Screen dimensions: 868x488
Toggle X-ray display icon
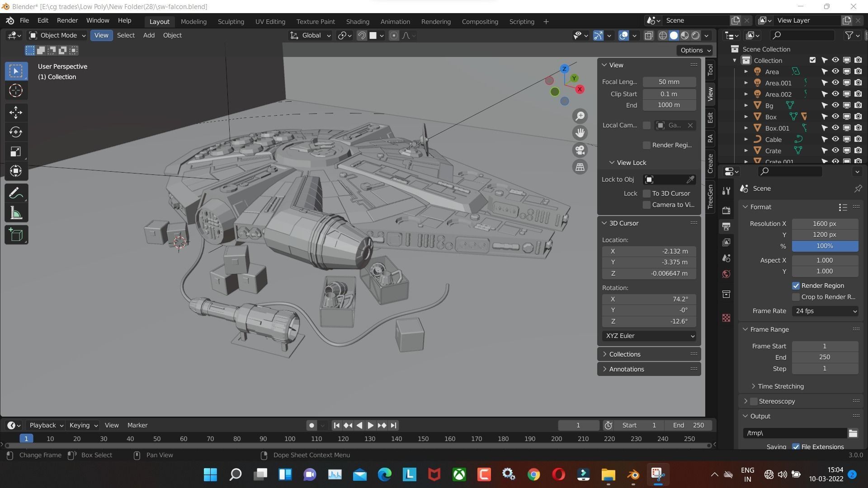click(x=649, y=36)
